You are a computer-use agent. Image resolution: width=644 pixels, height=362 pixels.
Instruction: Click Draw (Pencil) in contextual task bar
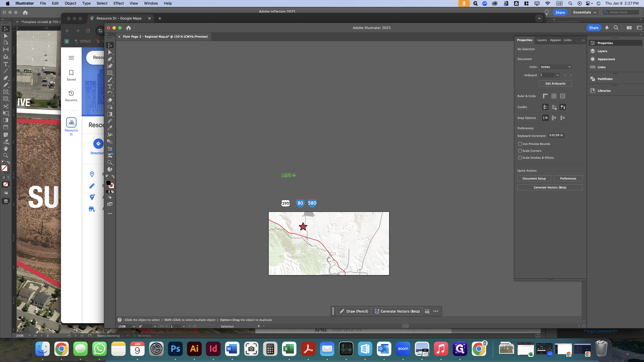pyautogui.click(x=354, y=311)
